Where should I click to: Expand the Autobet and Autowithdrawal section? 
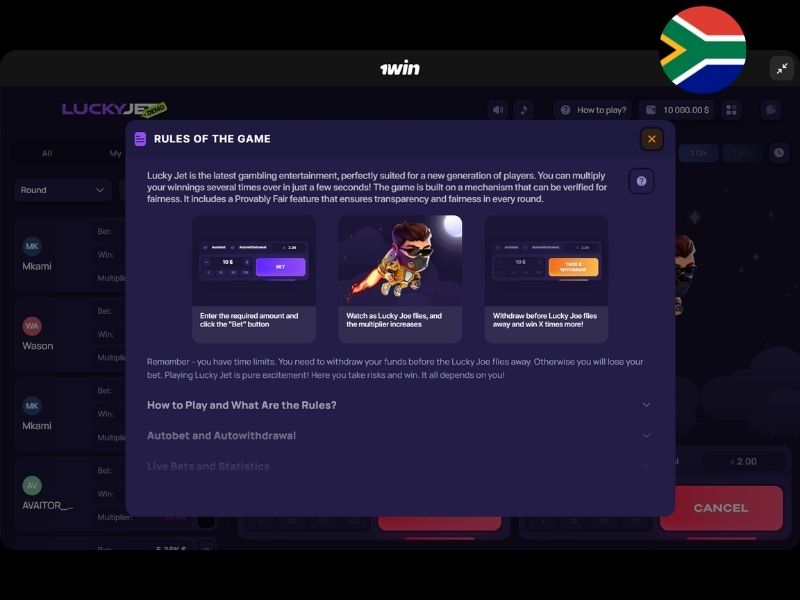pyautogui.click(x=398, y=436)
